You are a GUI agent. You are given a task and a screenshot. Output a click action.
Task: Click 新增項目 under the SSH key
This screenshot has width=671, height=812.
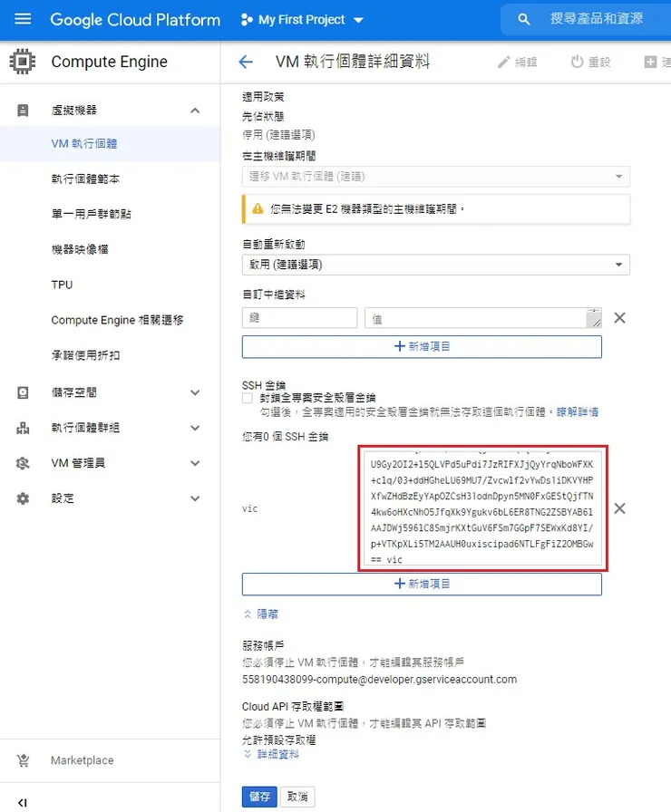pyautogui.click(x=422, y=585)
